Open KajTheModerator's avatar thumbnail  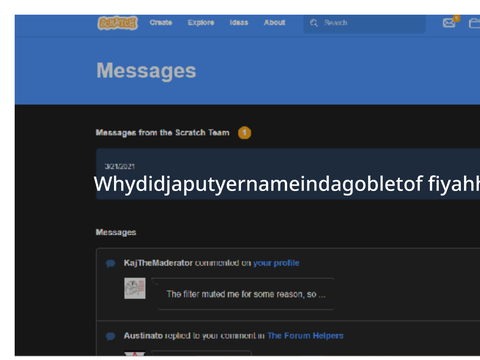(x=135, y=288)
